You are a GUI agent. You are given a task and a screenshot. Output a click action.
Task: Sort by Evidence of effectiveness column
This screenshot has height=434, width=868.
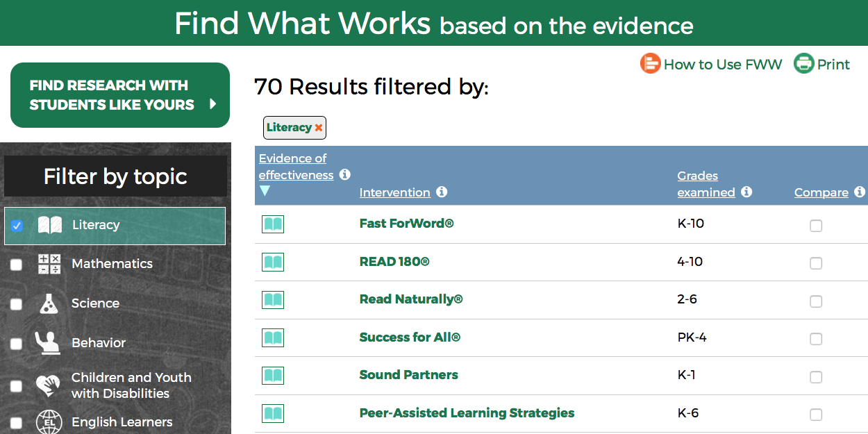(297, 167)
